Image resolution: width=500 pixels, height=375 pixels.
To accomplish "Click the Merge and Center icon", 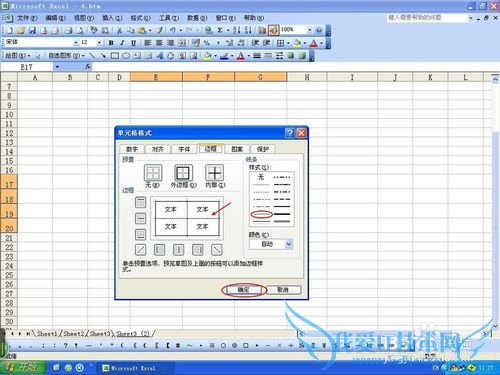I will click(182, 43).
